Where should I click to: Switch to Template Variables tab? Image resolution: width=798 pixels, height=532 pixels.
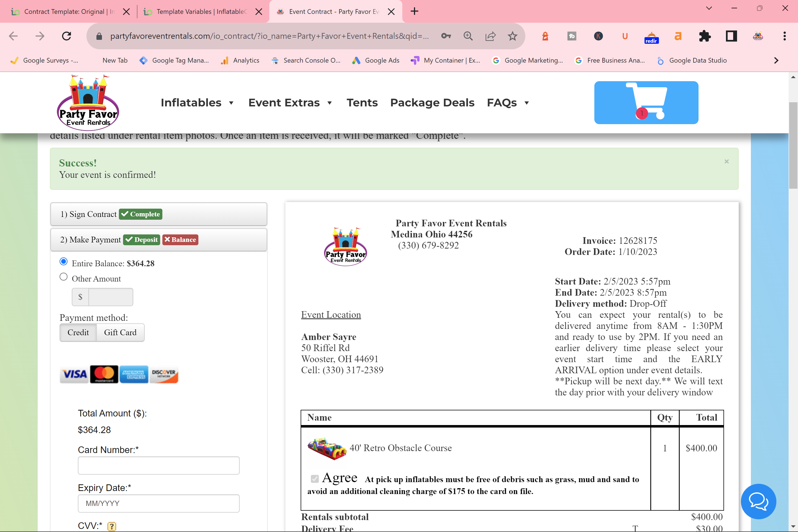click(200, 12)
